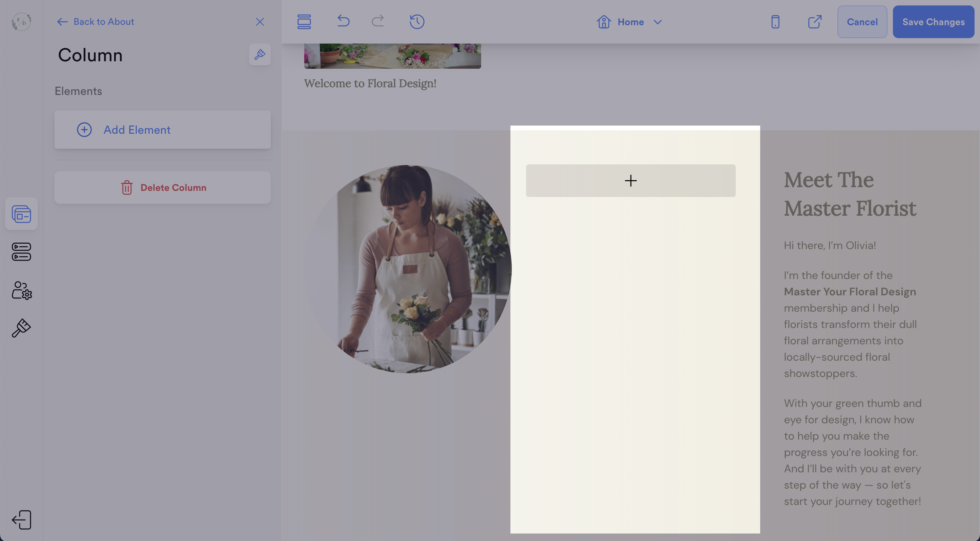Close the Column panel
Image resolution: width=980 pixels, height=541 pixels.
[259, 22]
